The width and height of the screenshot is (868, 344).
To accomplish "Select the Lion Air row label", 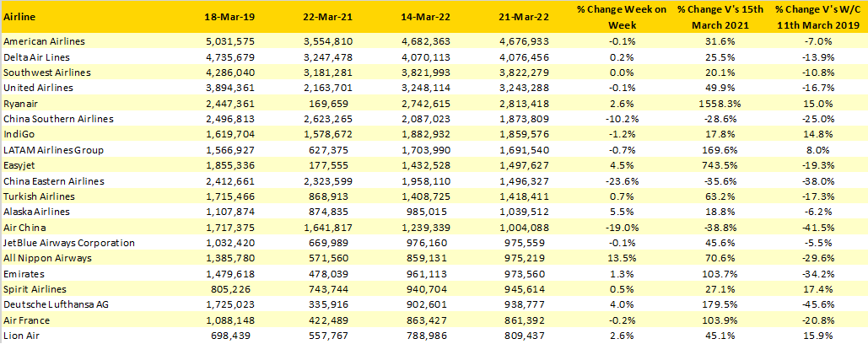I will point(21,336).
